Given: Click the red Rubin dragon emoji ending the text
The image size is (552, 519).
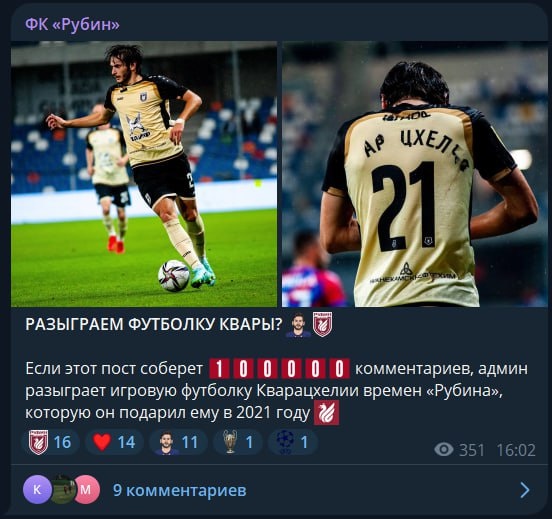Looking at the screenshot, I should point(326,413).
